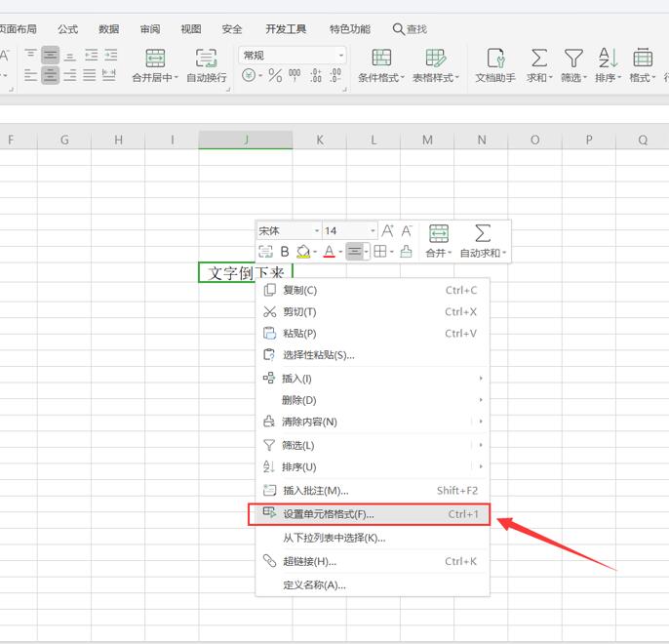
Task: Switch to the 审阅 ribbon tab
Action: coord(150,29)
